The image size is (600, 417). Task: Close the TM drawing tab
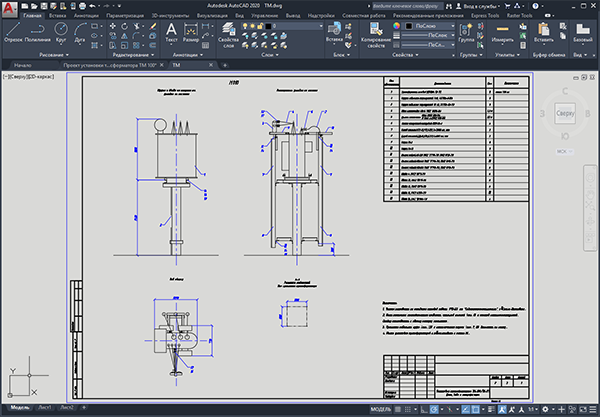point(210,65)
